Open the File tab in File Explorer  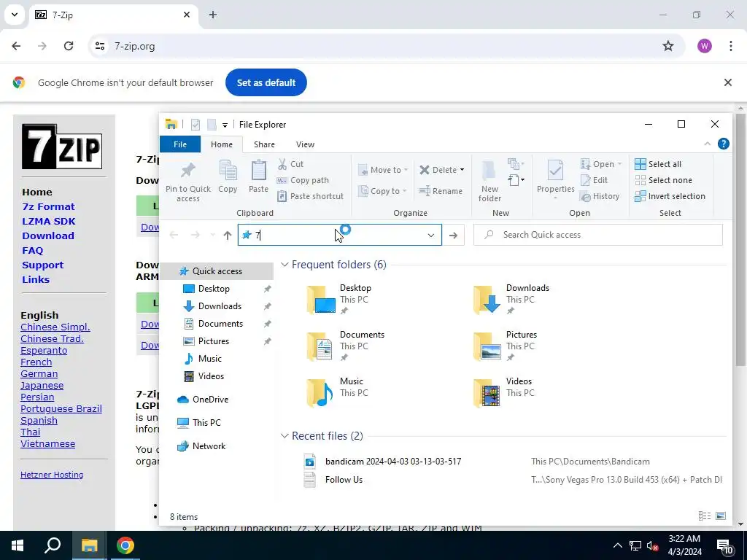[180, 144]
